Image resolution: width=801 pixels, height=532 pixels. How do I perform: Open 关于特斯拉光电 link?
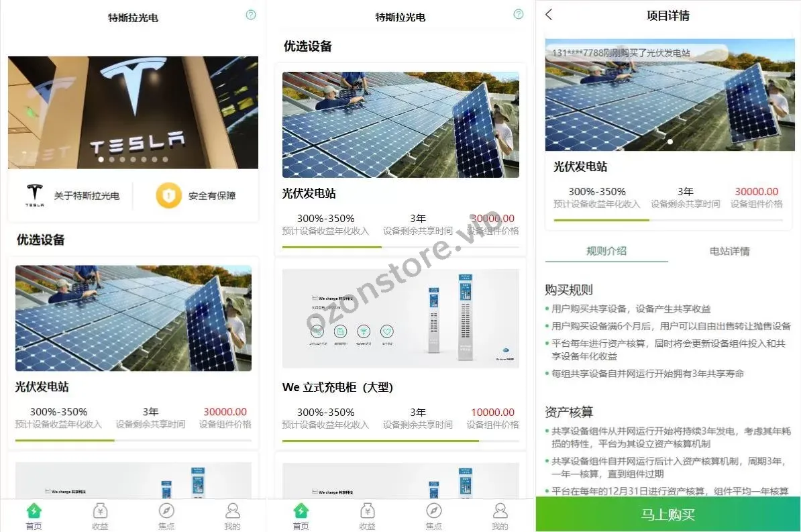(87, 196)
